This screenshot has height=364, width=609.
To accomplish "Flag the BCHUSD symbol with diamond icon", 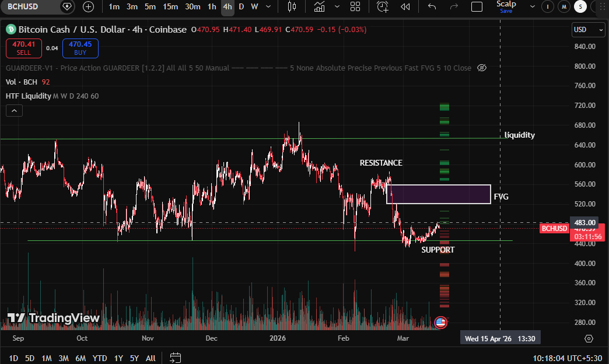I will click(65, 7).
